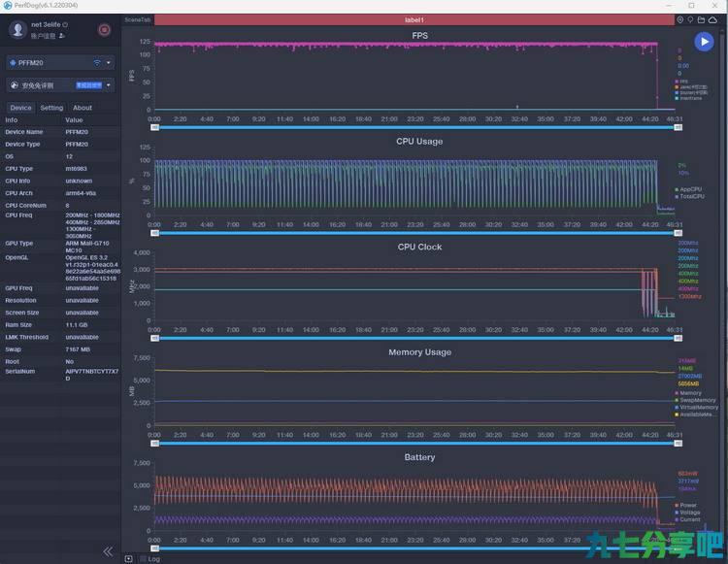
Task: Click the add panel icon beside Log
Action: point(128,558)
